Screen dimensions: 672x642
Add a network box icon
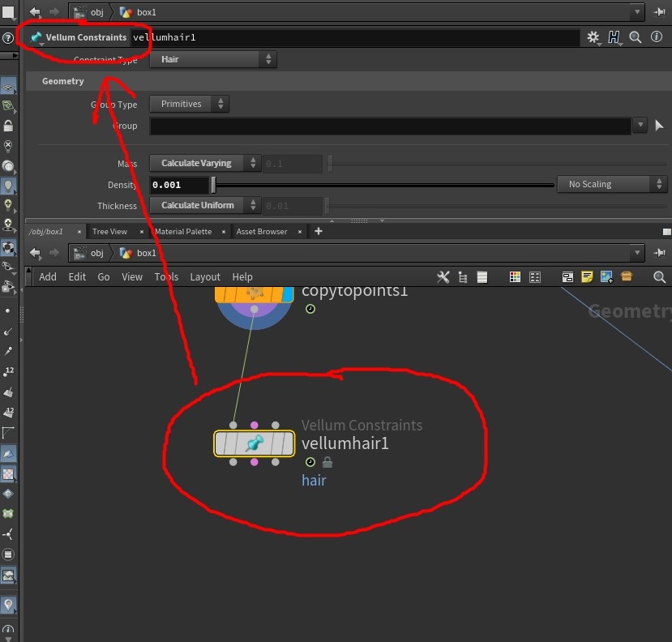pyautogui.click(x=567, y=277)
